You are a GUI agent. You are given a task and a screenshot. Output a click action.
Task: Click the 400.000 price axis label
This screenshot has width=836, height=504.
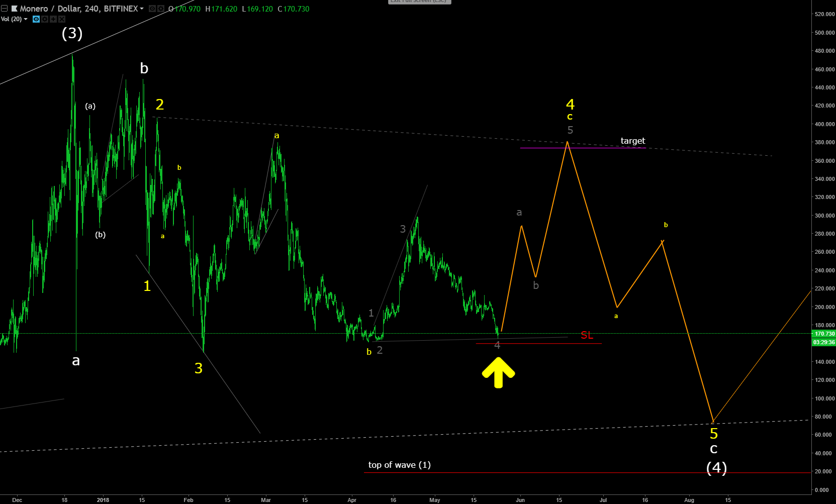(825, 124)
